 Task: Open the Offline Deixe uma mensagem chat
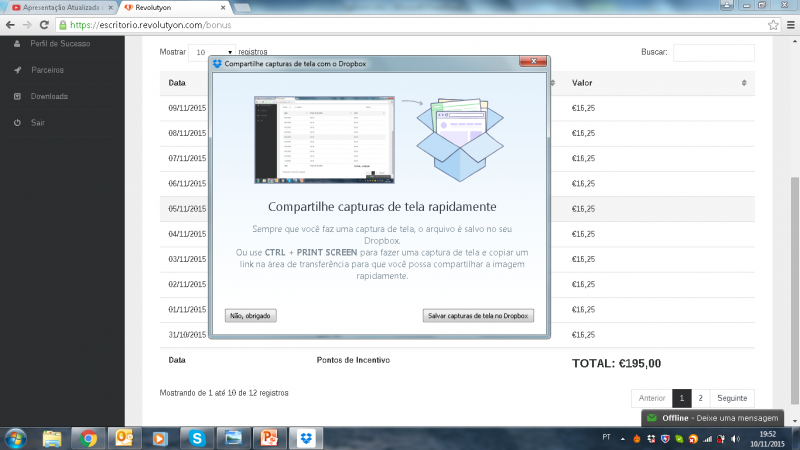(712, 418)
